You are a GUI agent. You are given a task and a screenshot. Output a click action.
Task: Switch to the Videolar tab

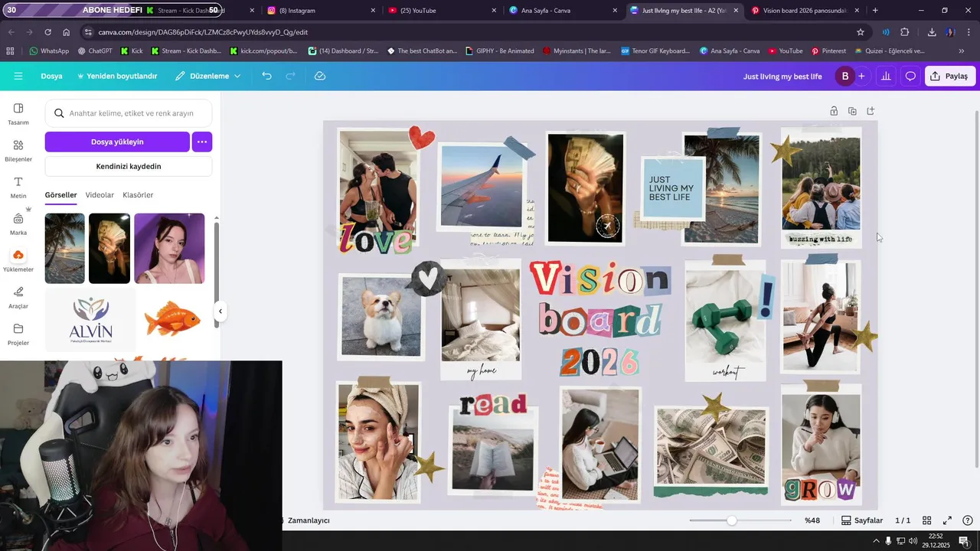point(100,195)
